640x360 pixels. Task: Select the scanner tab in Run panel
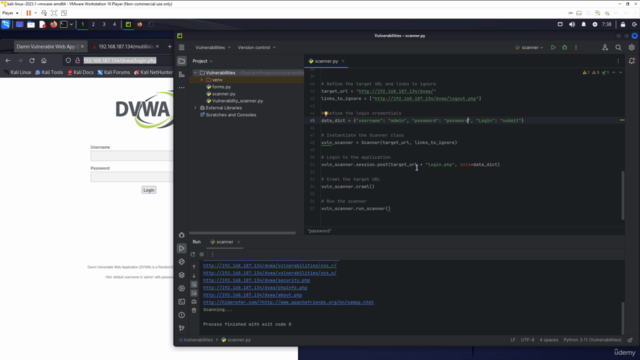224,242
